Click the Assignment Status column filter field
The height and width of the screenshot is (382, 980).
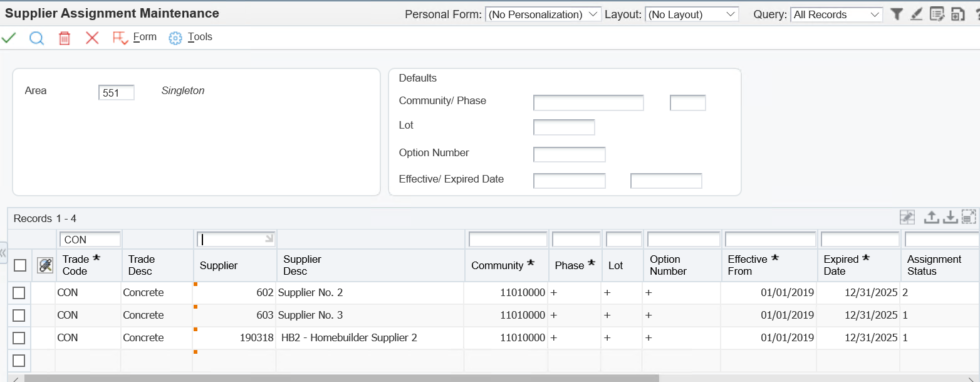tap(942, 240)
